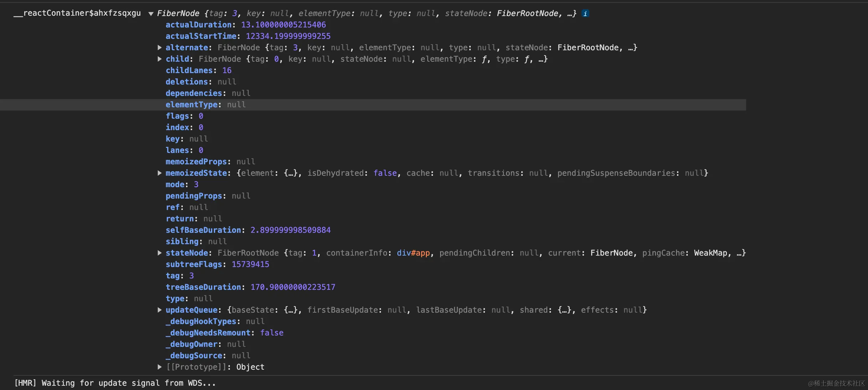Click the div#app containerInfo link
Screen dimensions: 868x390
click(x=413, y=253)
